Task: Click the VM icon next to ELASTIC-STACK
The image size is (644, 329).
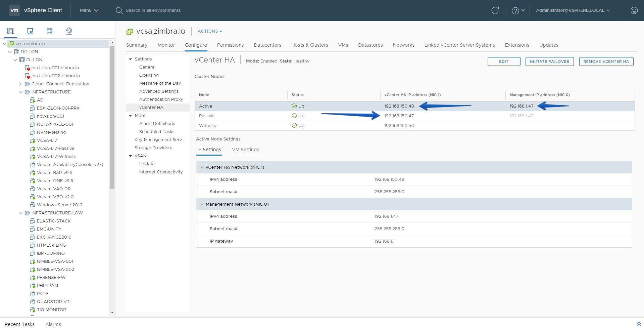Action: coord(33,221)
